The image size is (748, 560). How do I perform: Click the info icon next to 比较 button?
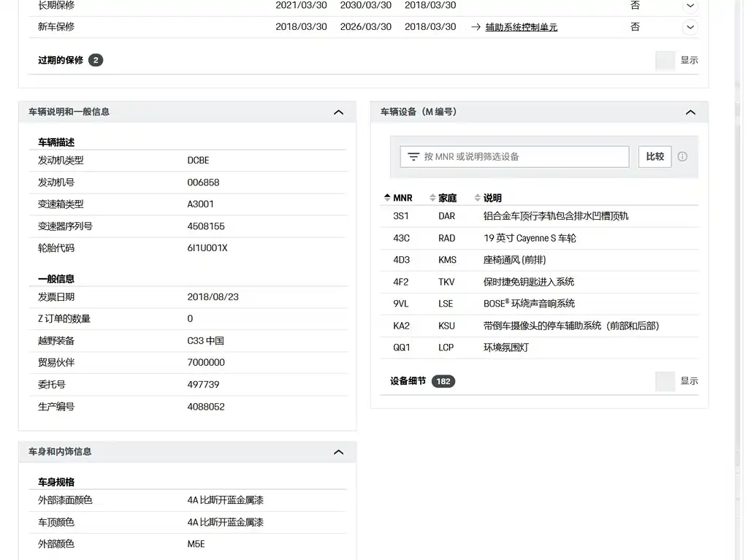(x=682, y=156)
